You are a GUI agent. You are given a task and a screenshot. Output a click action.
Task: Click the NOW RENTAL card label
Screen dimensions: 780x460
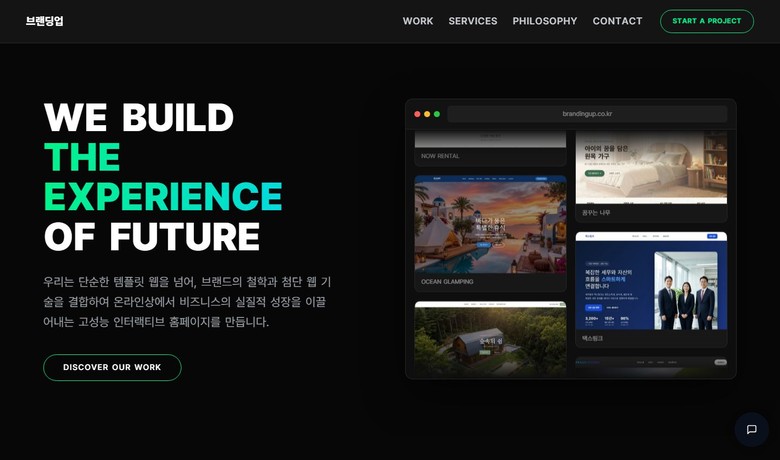coord(440,156)
